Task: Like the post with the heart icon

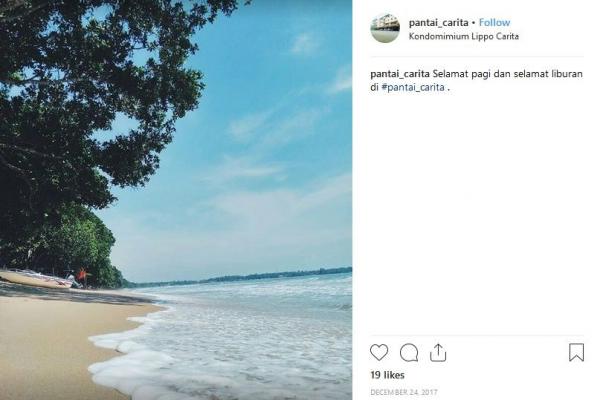Action: coord(379,353)
